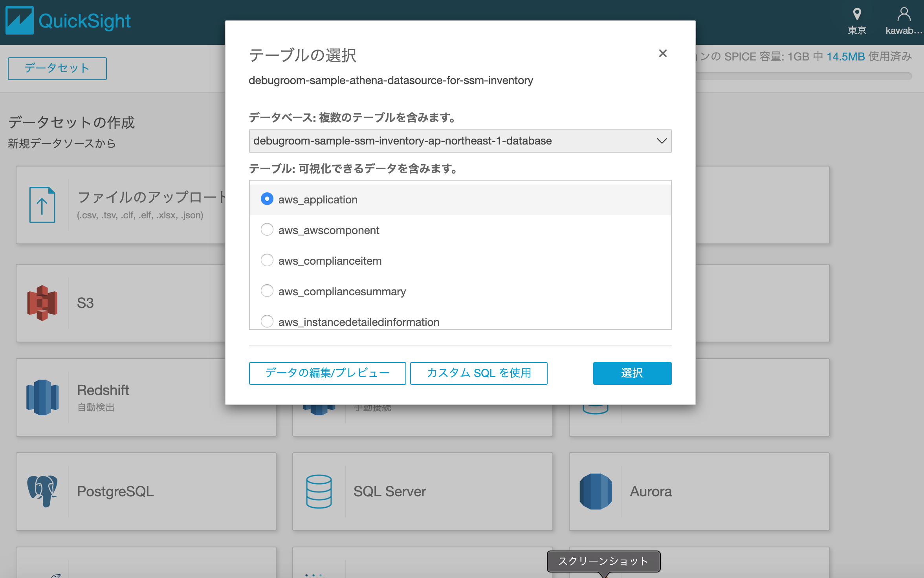
Task: Click the debugroom-sample-athena-datasource-for-ssm-inventory name
Action: 391,80
